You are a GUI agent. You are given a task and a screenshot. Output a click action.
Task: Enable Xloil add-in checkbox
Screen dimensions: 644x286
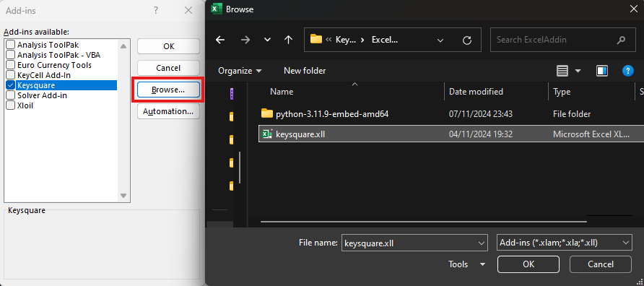(x=11, y=105)
